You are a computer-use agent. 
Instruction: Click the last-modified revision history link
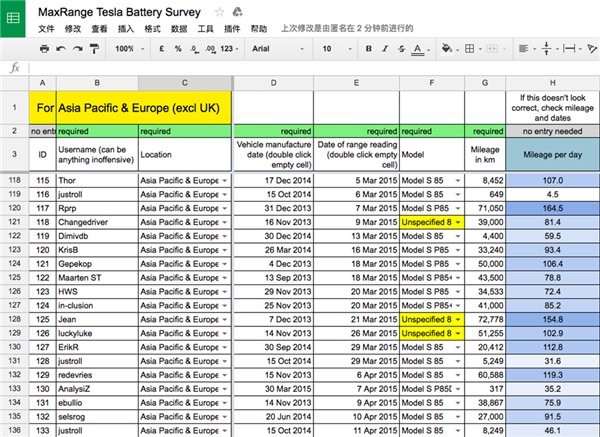(347, 28)
